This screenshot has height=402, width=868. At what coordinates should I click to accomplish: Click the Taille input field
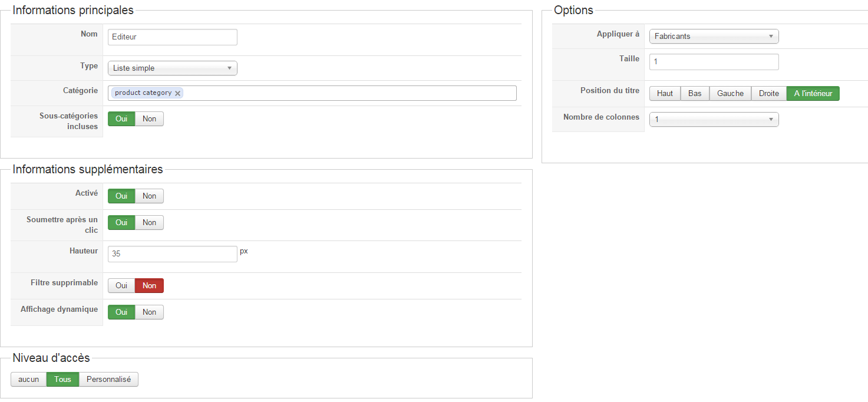click(x=714, y=62)
